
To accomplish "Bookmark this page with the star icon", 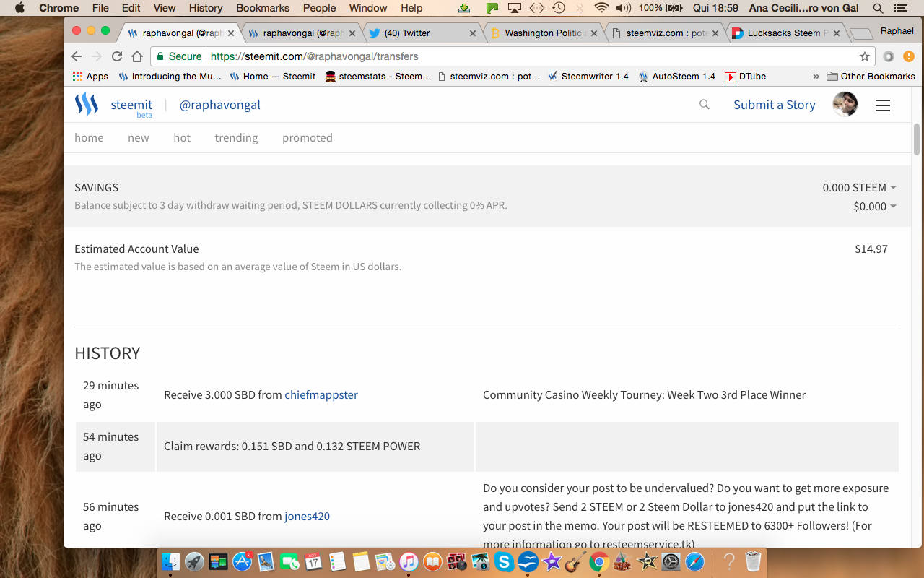I will pos(865,56).
